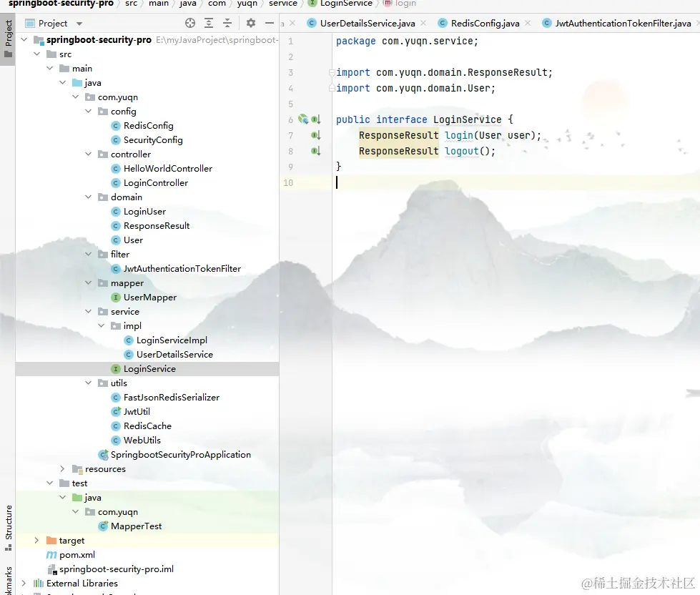
Task: Expand the resources folder
Action: 62,468
